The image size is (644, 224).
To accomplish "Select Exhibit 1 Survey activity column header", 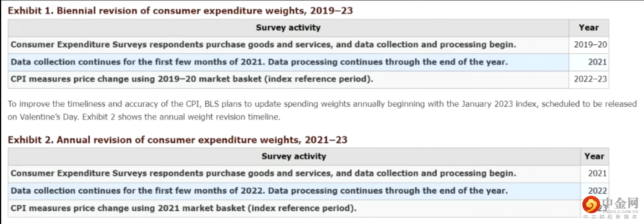I will point(288,28).
